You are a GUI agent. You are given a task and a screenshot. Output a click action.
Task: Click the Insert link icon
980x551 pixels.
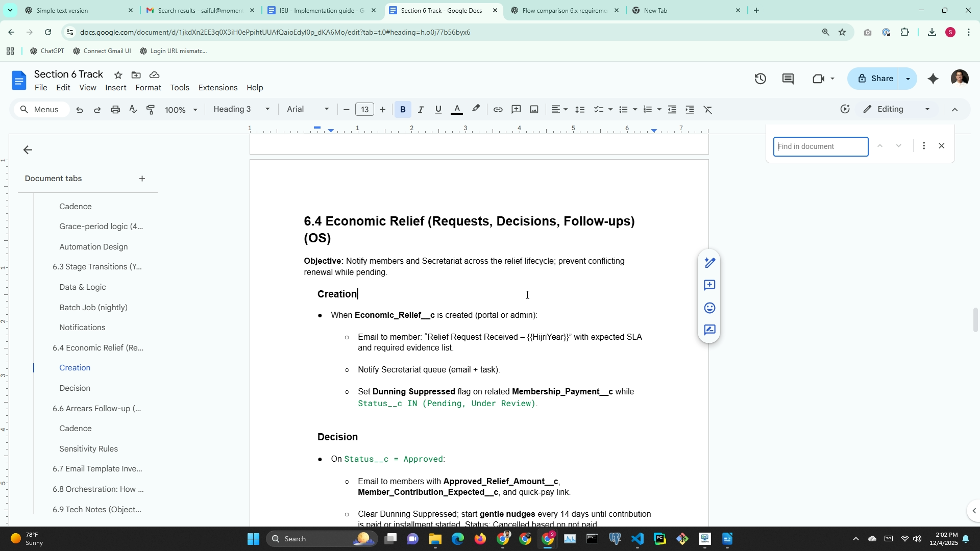coord(498,110)
